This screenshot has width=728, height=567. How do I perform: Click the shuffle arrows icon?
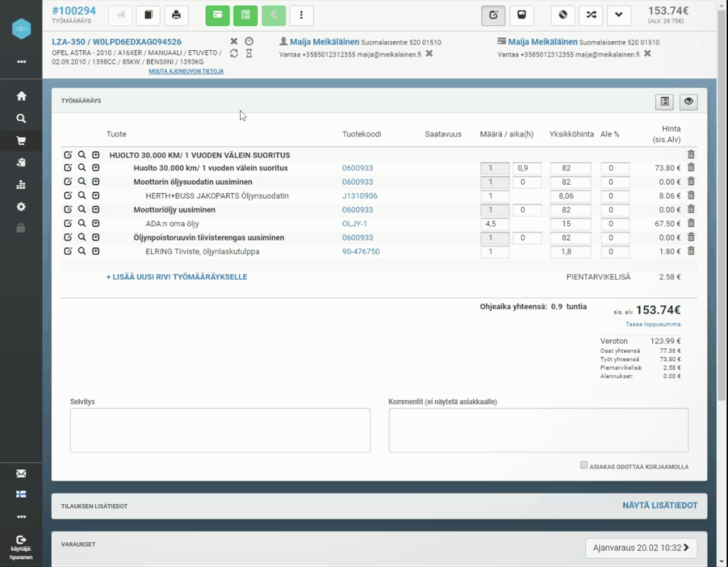pyautogui.click(x=591, y=15)
